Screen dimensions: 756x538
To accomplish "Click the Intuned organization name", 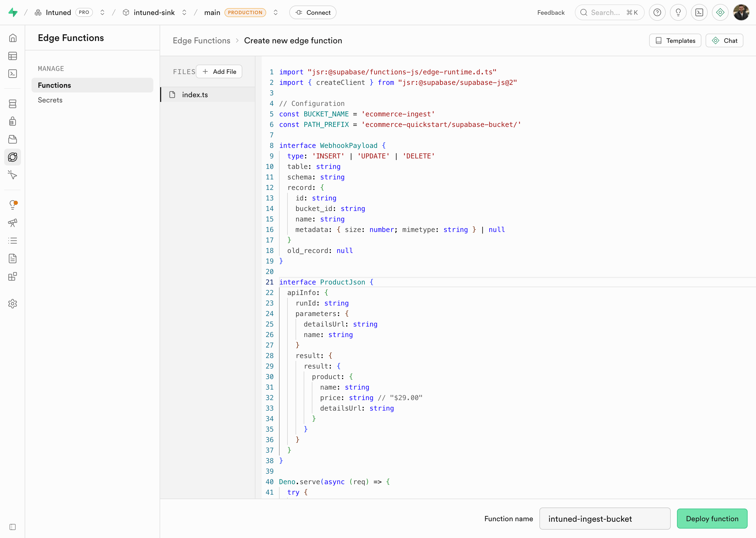I will [x=58, y=13].
